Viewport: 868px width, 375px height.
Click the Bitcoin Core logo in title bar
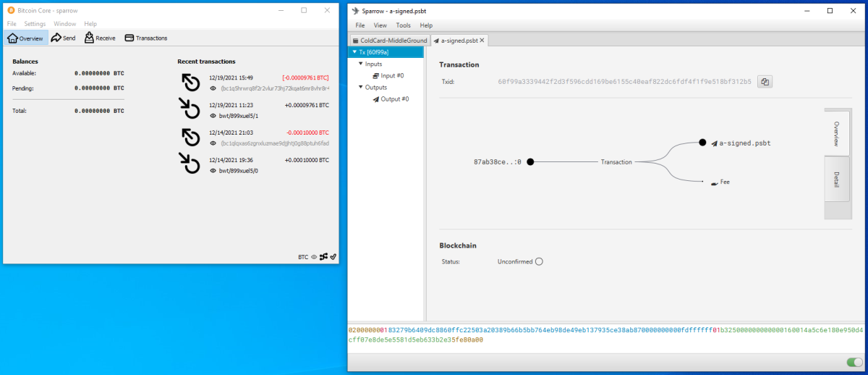point(10,10)
